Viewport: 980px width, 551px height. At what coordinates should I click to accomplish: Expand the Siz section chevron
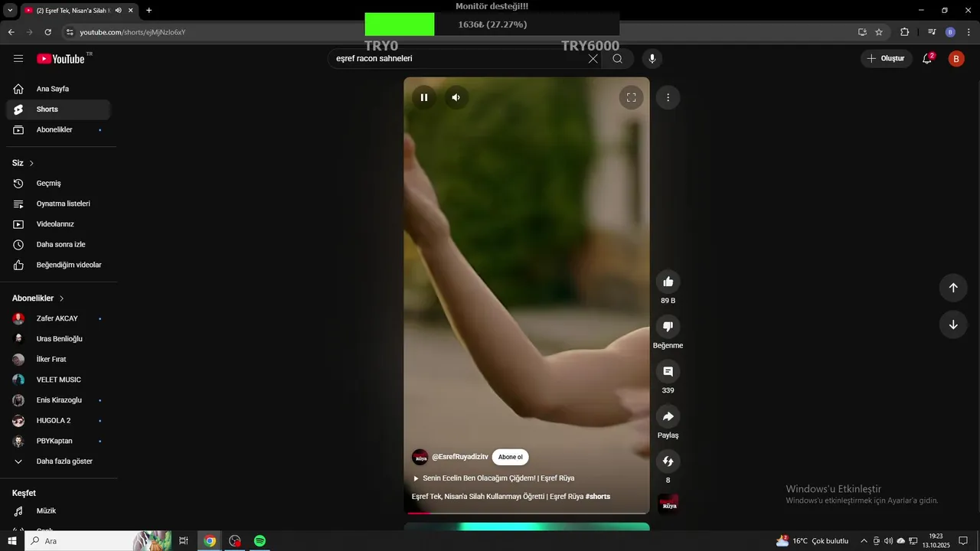(31, 163)
